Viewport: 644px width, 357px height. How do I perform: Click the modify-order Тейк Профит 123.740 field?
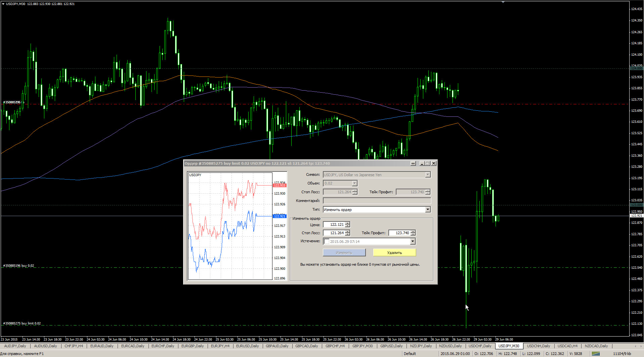point(399,233)
